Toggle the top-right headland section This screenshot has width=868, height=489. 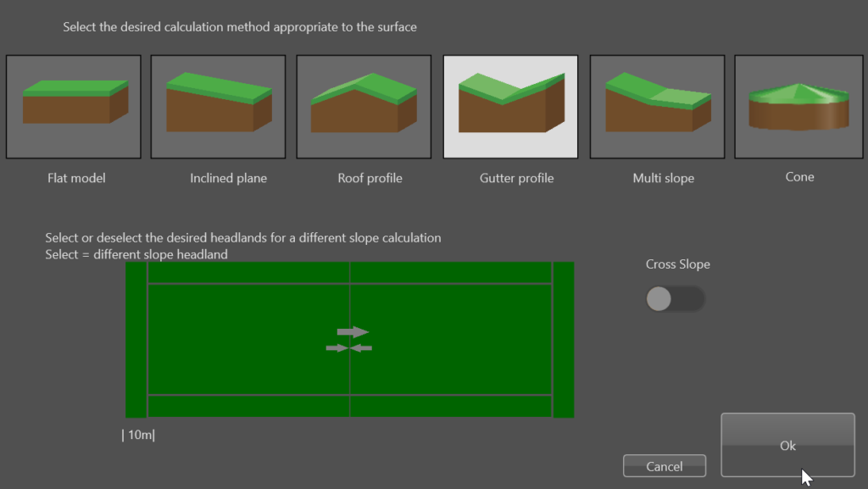pos(451,273)
